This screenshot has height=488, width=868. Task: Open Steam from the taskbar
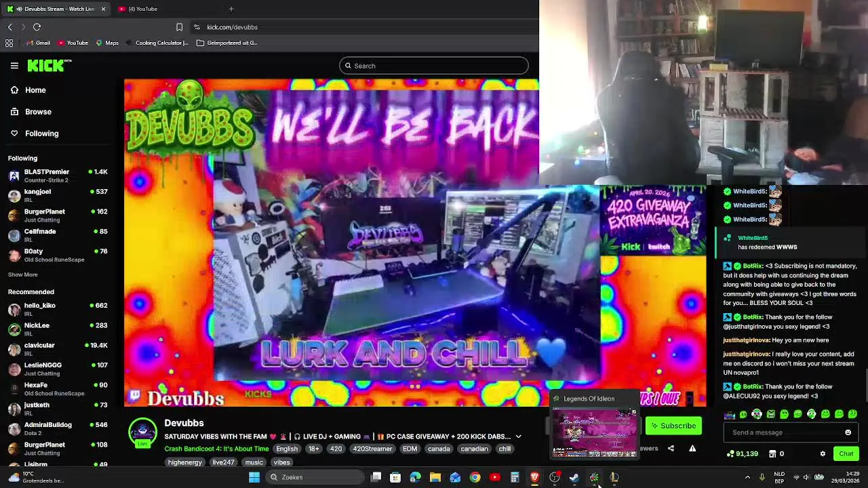pyautogui.click(x=574, y=477)
